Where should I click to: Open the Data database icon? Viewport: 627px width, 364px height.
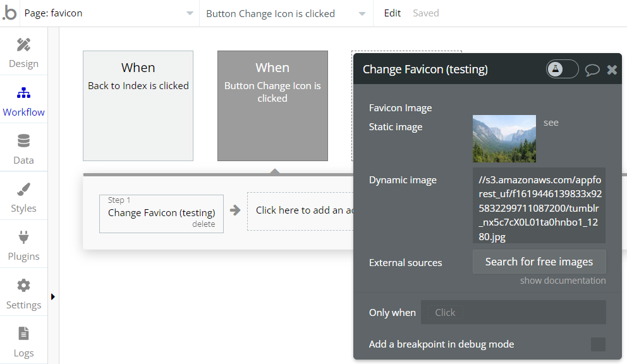click(23, 141)
